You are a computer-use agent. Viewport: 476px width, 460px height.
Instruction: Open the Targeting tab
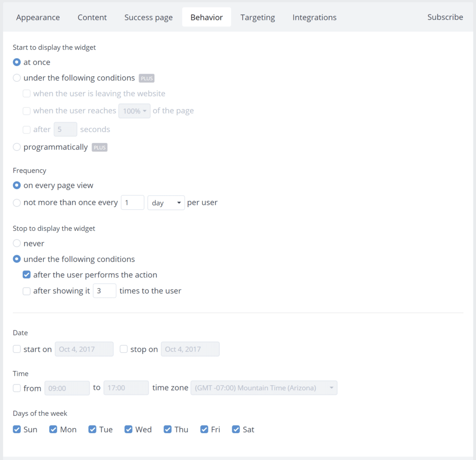coord(258,17)
